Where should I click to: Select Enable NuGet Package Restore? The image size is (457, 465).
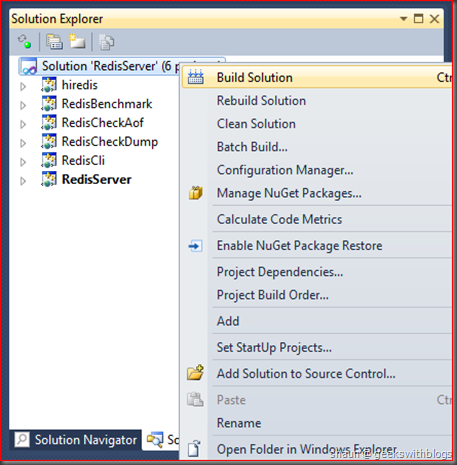[317, 246]
